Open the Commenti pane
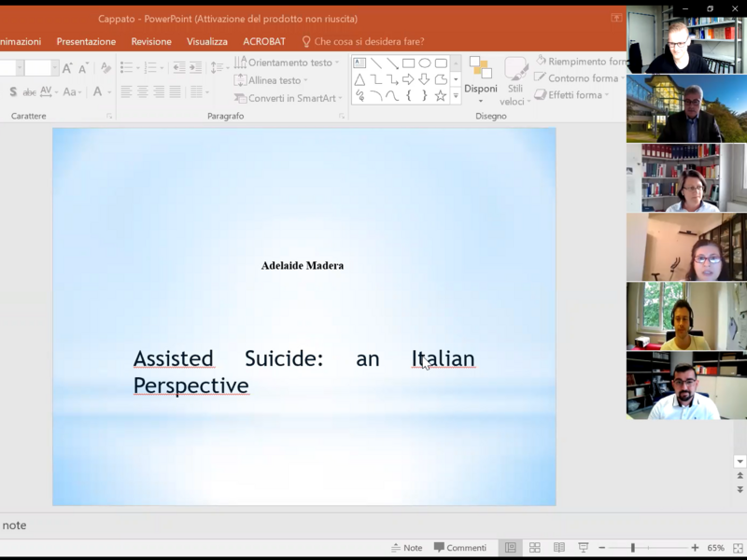Screen dimensions: 747x560 [x=460, y=548]
